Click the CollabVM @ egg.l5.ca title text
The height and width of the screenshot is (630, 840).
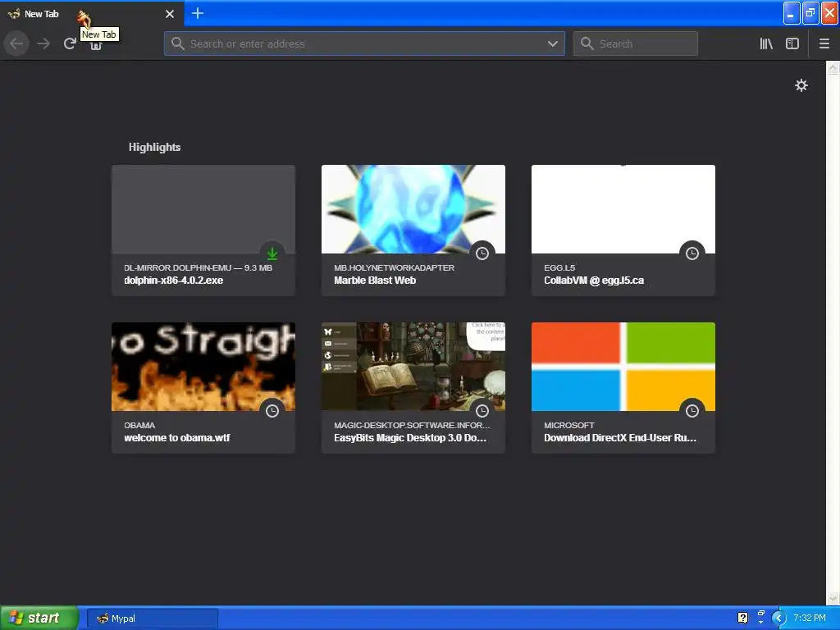[x=594, y=281]
